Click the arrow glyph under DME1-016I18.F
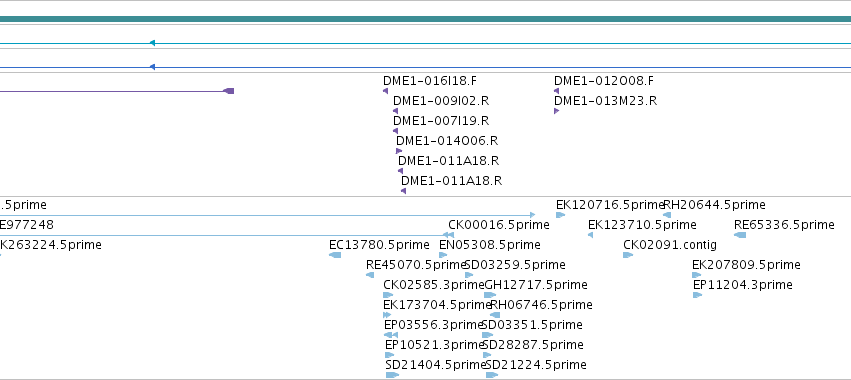 (x=386, y=91)
